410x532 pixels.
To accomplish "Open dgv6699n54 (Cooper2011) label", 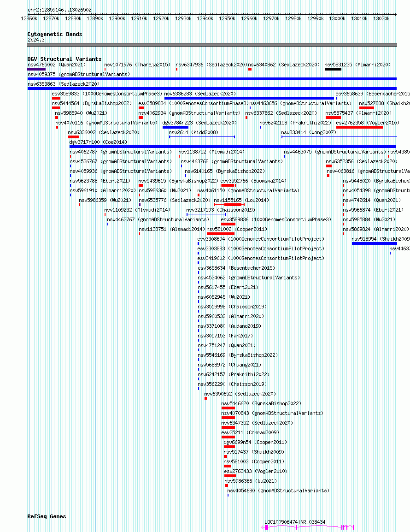I will tap(255, 443).
